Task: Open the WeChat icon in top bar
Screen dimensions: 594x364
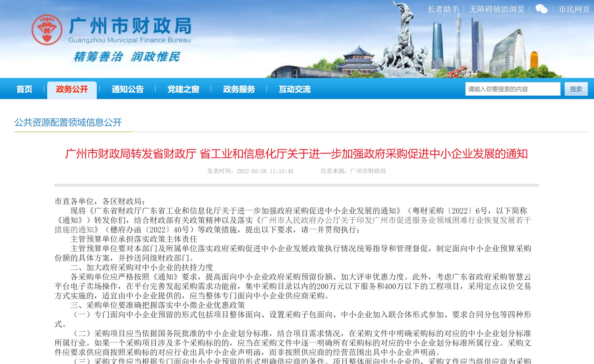Action: pos(541,9)
